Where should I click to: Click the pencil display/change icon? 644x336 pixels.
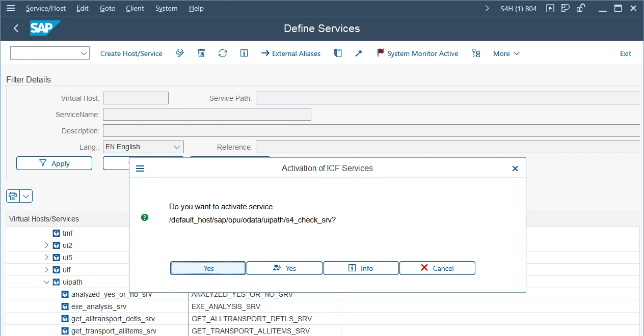pyautogui.click(x=180, y=53)
